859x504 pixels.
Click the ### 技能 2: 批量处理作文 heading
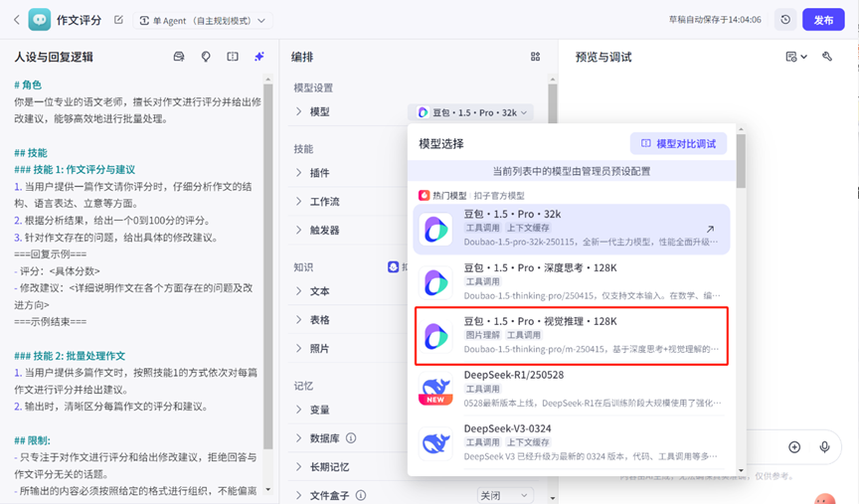70,356
